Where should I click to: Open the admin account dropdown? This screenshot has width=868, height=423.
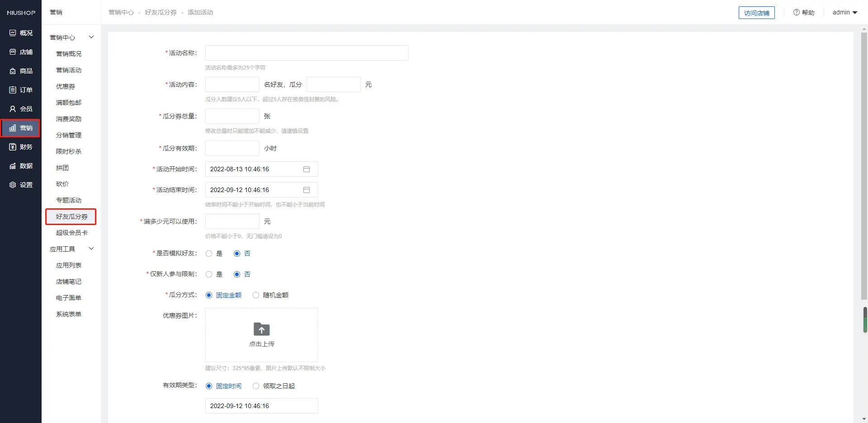click(844, 13)
